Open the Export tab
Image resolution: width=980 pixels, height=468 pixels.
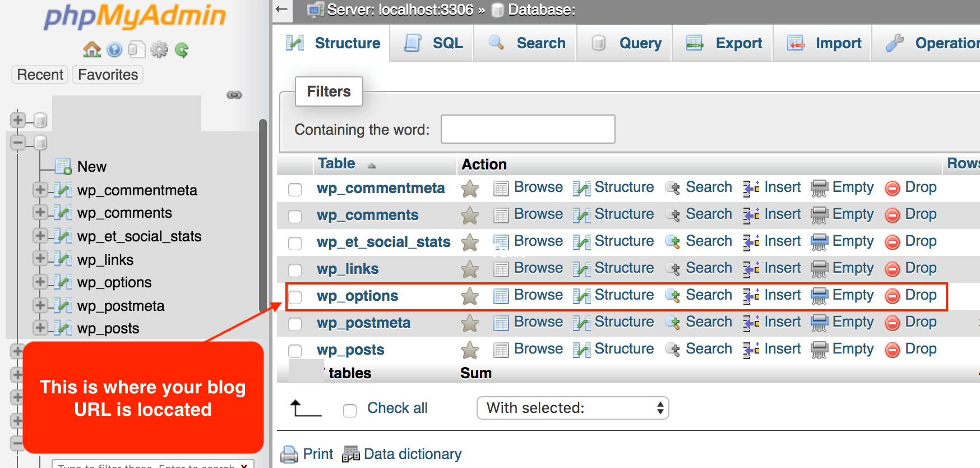(x=724, y=43)
